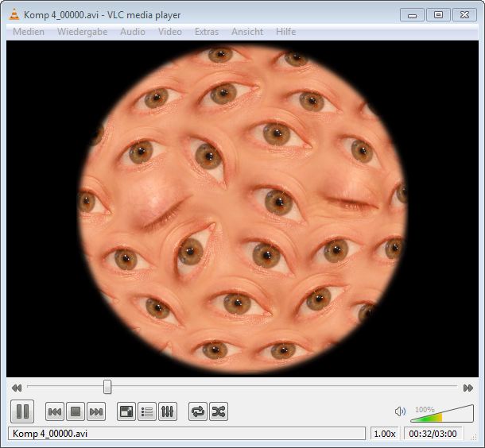485x448 pixels.
Task: Open the Video menu
Action: (170, 32)
